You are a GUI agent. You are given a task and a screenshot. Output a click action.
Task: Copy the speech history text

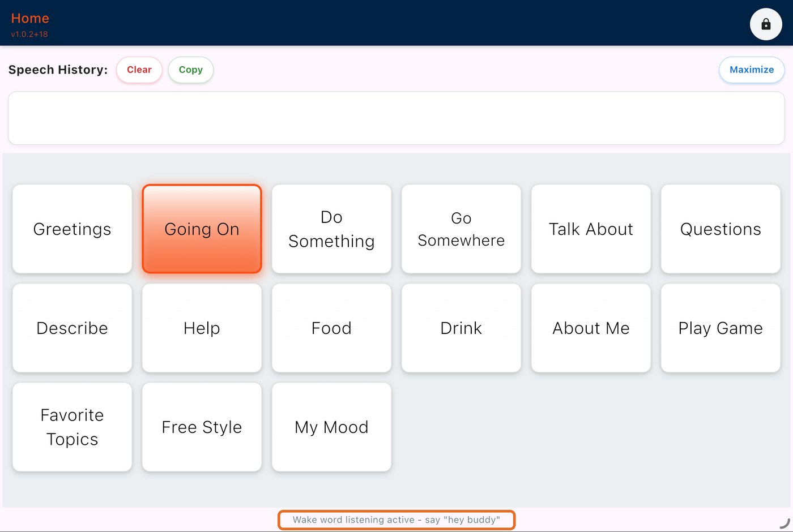click(x=191, y=70)
